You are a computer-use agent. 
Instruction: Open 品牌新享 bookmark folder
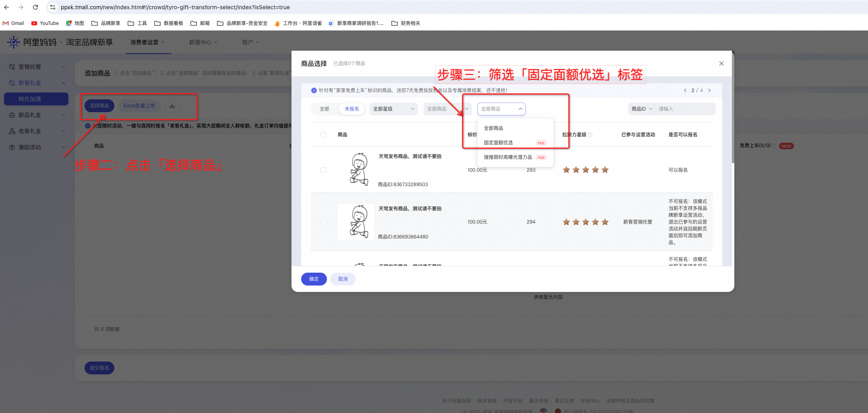(106, 23)
